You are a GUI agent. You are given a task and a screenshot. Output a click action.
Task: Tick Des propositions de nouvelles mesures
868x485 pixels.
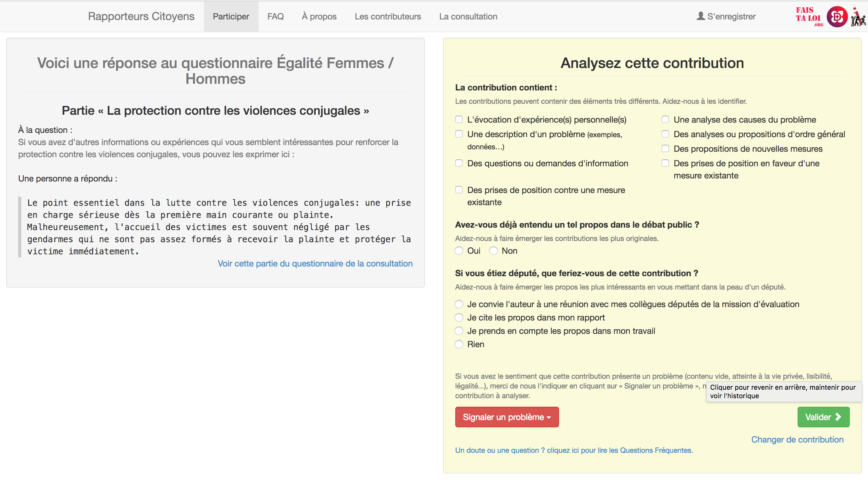665,149
